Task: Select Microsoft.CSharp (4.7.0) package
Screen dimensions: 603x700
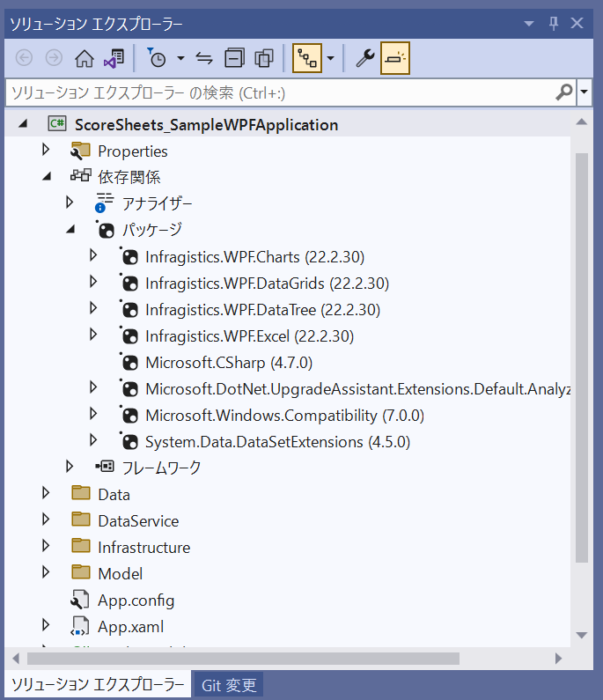Action: pos(229,363)
